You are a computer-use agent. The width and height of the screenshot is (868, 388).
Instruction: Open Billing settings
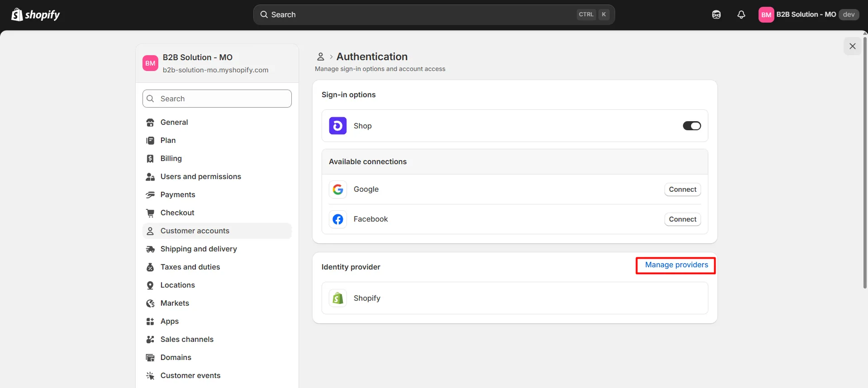(217, 158)
